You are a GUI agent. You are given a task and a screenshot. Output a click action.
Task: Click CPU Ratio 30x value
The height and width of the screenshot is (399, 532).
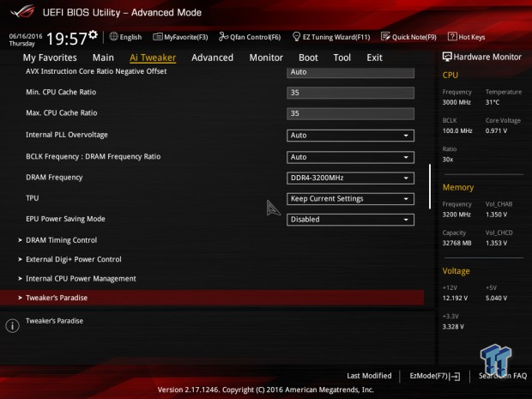pos(448,159)
